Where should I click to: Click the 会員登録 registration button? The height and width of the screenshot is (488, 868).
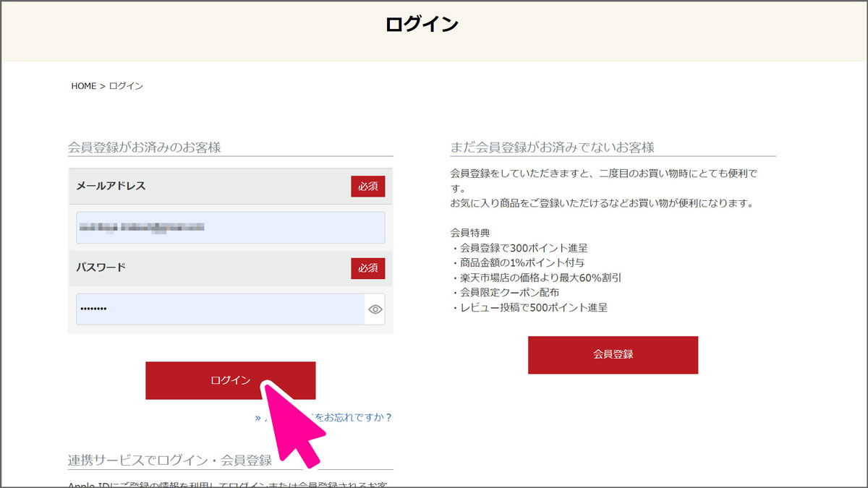click(x=613, y=354)
